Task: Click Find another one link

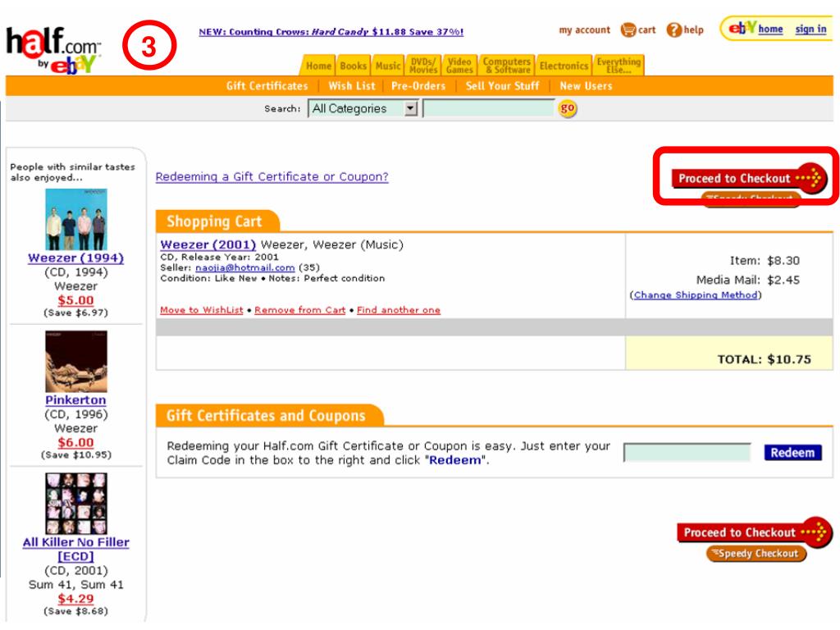Action: [399, 310]
